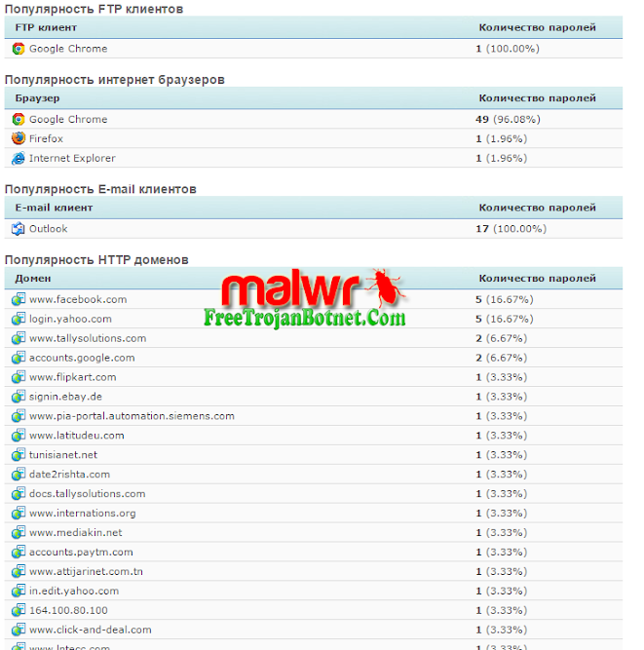Select the signin.ebay.de domain text
Screen dimensions: 644x650
pos(65,397)
